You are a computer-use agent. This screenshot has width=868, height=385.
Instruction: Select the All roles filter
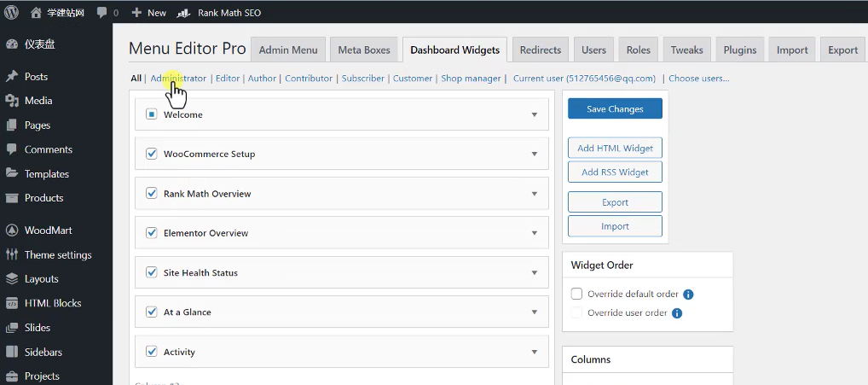(136, 79)
